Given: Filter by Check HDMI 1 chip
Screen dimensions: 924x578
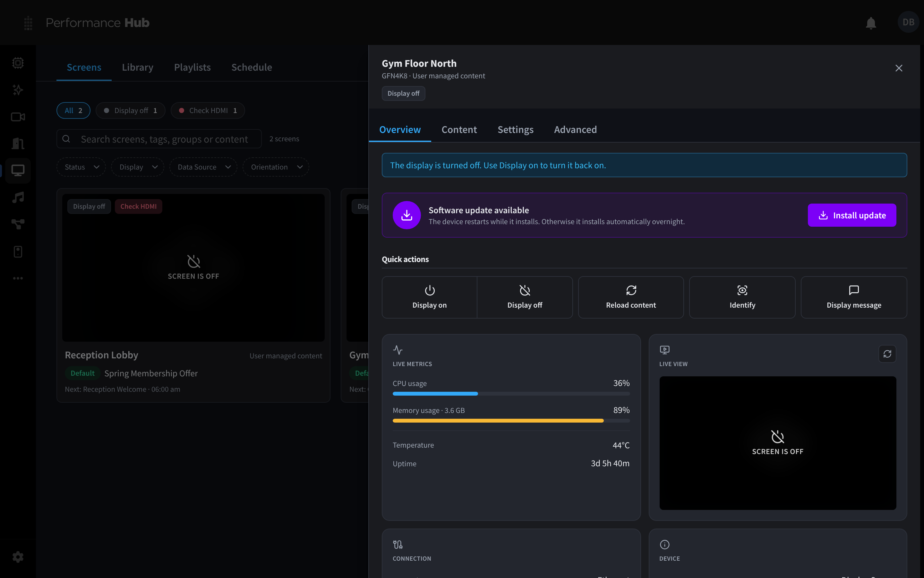Looking at the screenshot, I should [x=208, y=110].
